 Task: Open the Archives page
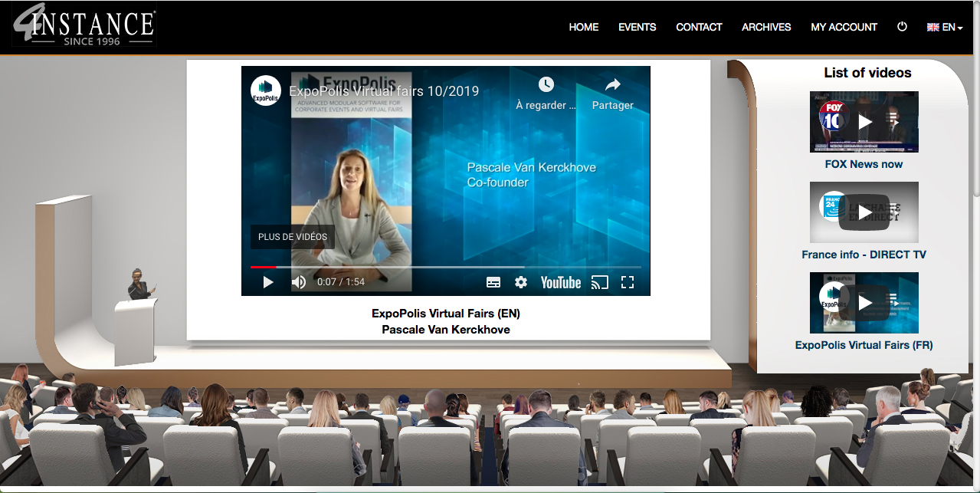coord(765,27)
